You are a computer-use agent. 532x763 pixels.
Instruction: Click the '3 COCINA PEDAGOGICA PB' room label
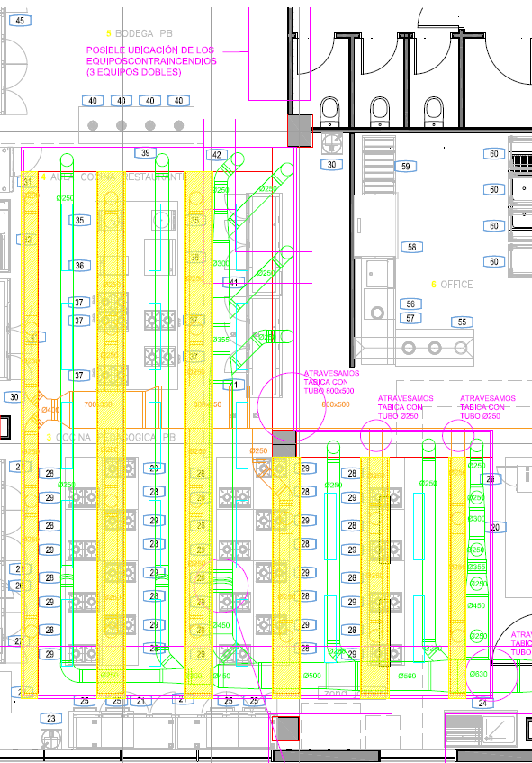[x=111, y=438]
